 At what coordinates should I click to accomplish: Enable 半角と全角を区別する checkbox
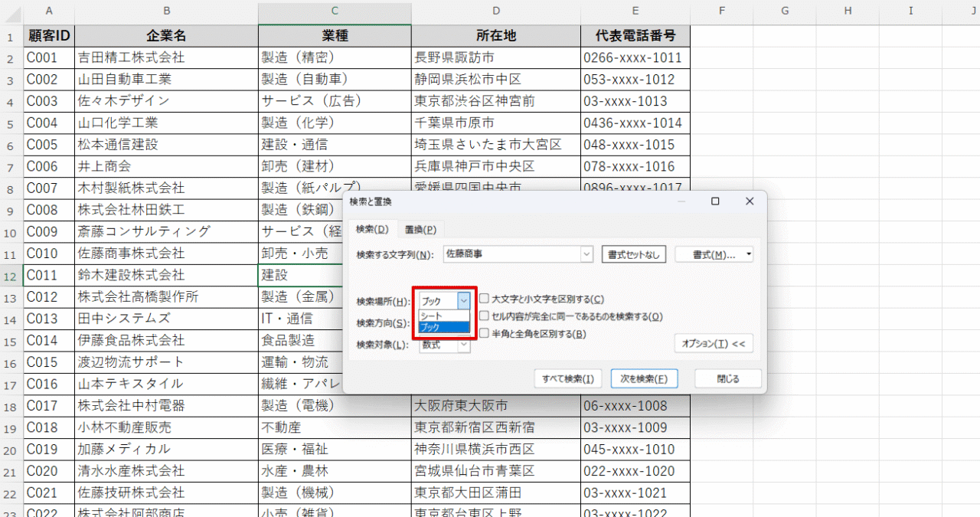[x=485, y=333]
